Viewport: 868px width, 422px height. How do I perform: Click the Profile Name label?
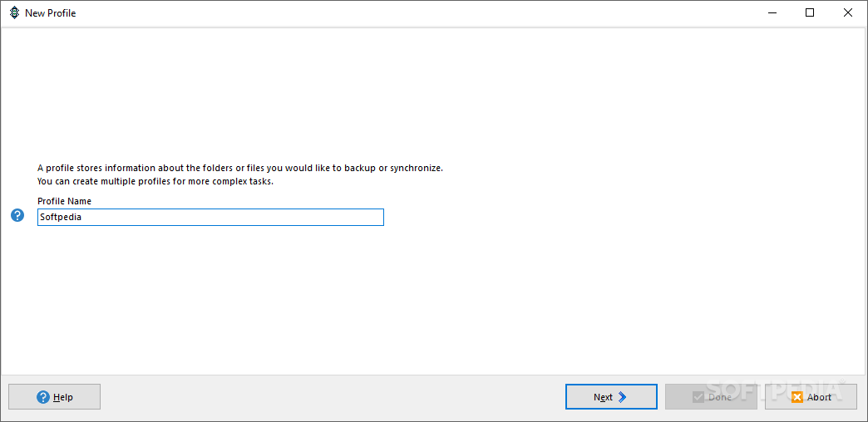[x=65, y=201]
